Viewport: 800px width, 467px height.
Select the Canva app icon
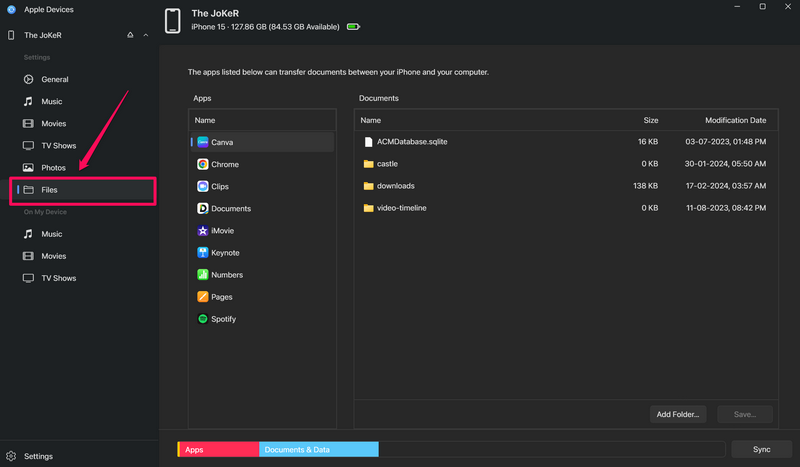[x=202, y=142]
